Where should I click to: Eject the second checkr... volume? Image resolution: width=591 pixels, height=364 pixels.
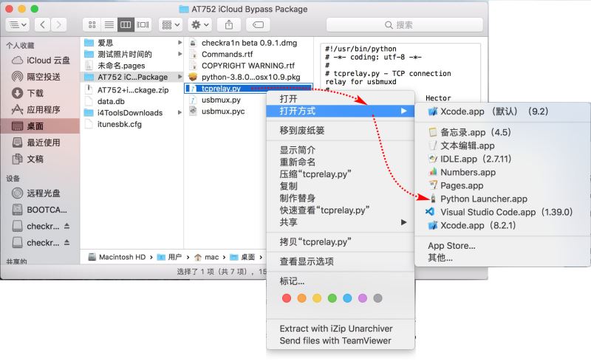pos(66,242)
